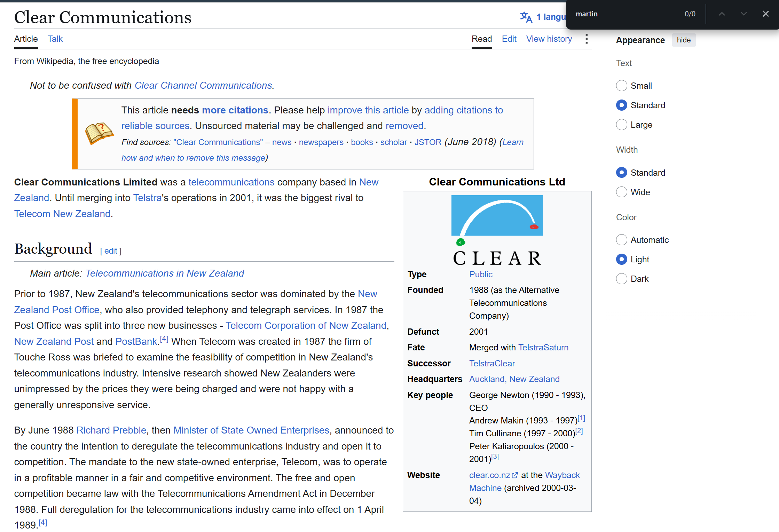Click external link icon next to clear.co.nz
The height and width of the screenshot is (532, 779).
pyautogui.click(x=515, y=475)
